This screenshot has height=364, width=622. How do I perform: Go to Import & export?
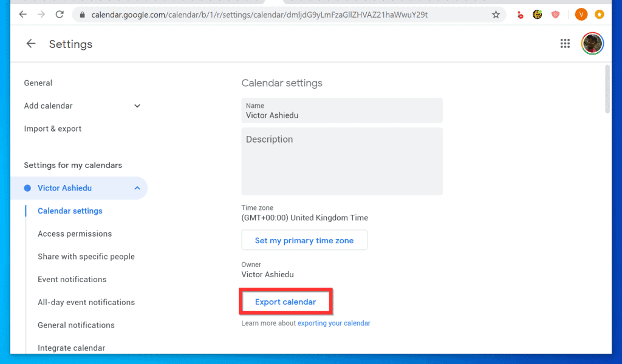(x=52, y=129)
